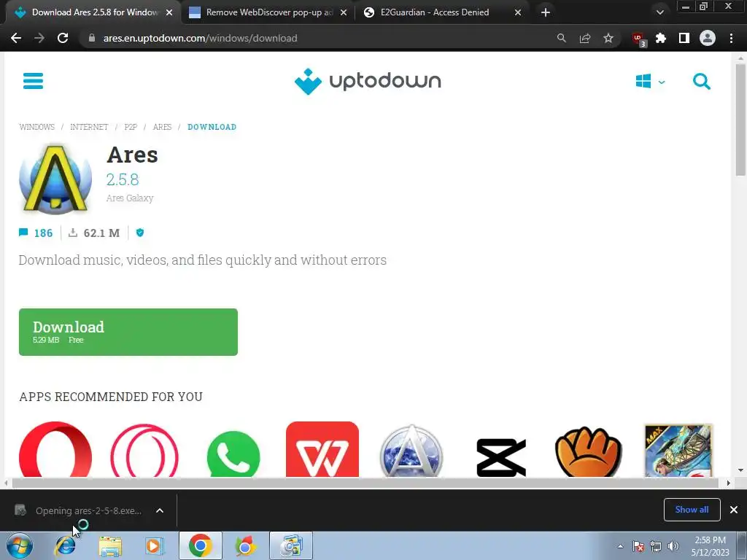Expand the ares-2-5-8.exe download options chevron

click(x=160, y=510)
